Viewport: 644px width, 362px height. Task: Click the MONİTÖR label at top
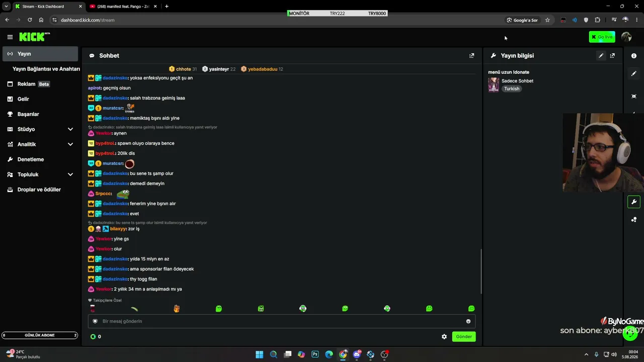click(x=299, y=14)
